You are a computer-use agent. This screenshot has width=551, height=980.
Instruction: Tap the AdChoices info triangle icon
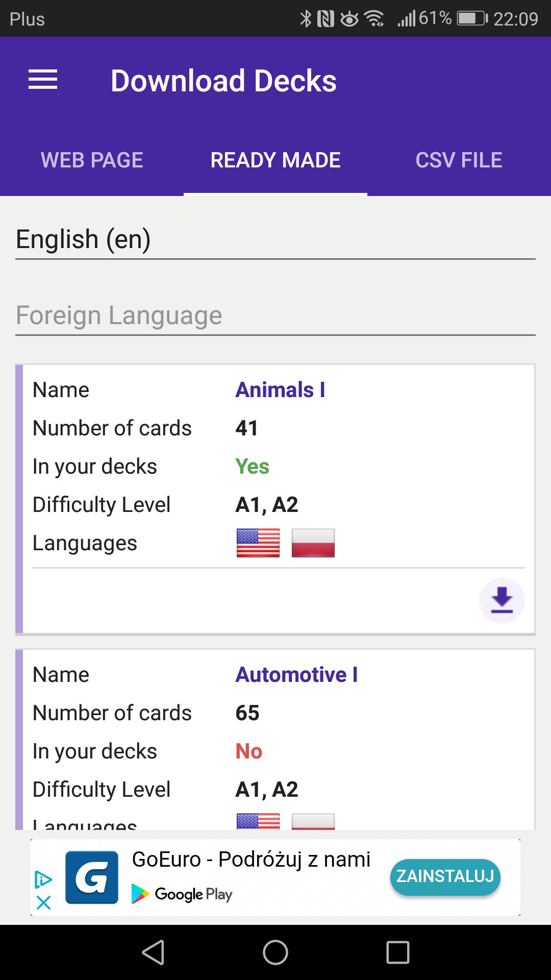point(44,879)
